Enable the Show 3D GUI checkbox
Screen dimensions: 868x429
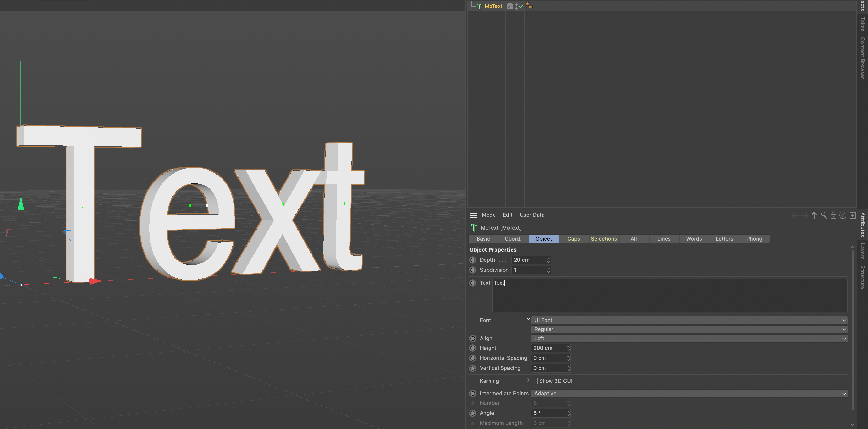pyautogui.click(x=535, y=381)
